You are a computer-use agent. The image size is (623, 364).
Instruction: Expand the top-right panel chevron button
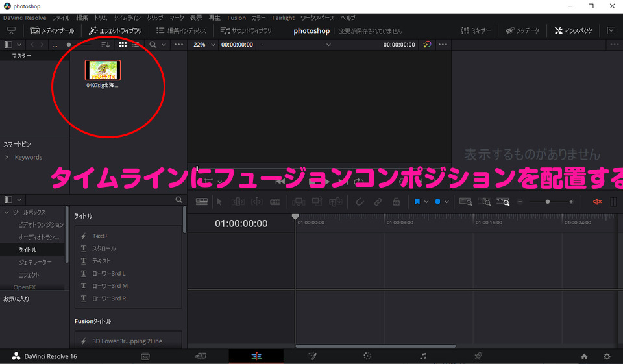pos(611,30)
